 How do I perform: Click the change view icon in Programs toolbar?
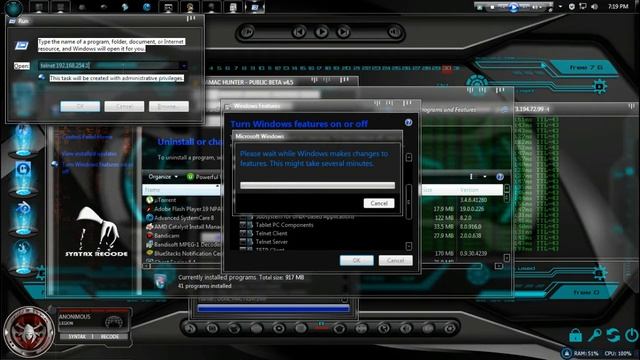[471, 177]
